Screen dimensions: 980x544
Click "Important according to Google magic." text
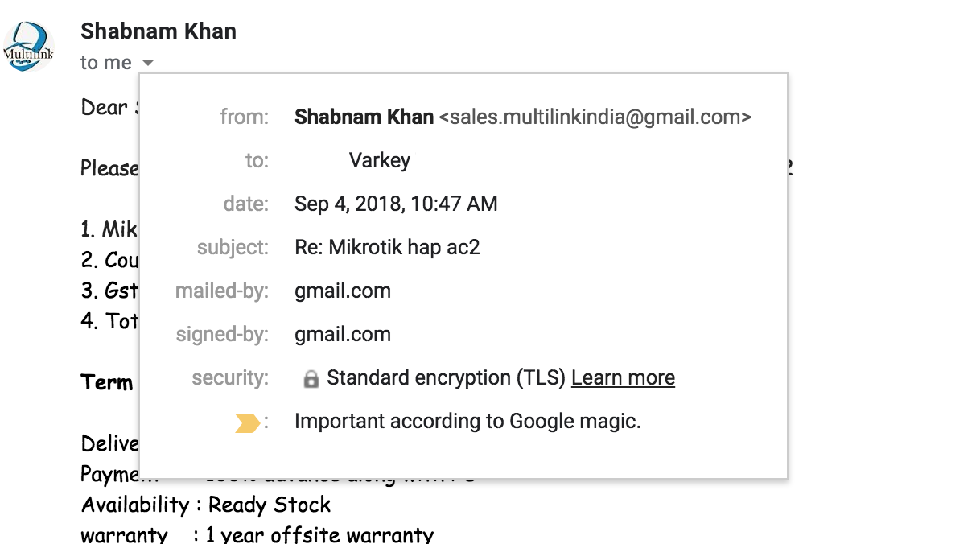tap(467, 421)
